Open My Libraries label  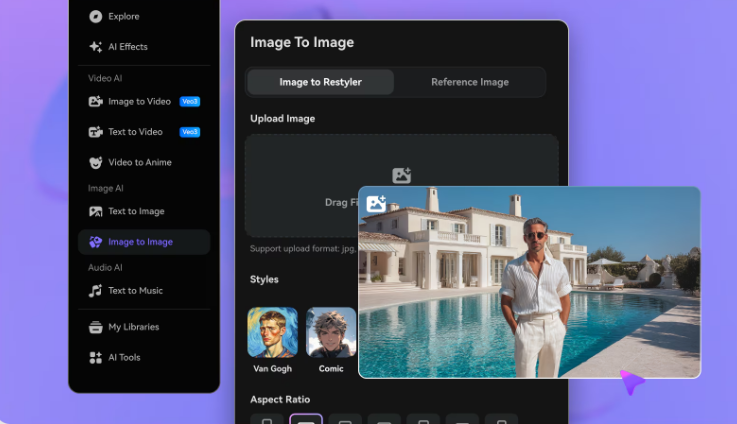133,327
